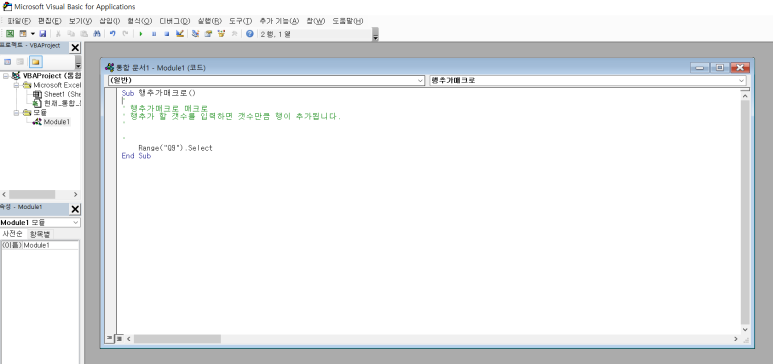Toggle Folders icon in Project Explorer
The height and width of the screenshot is (364, 773).
coord(35,62)
